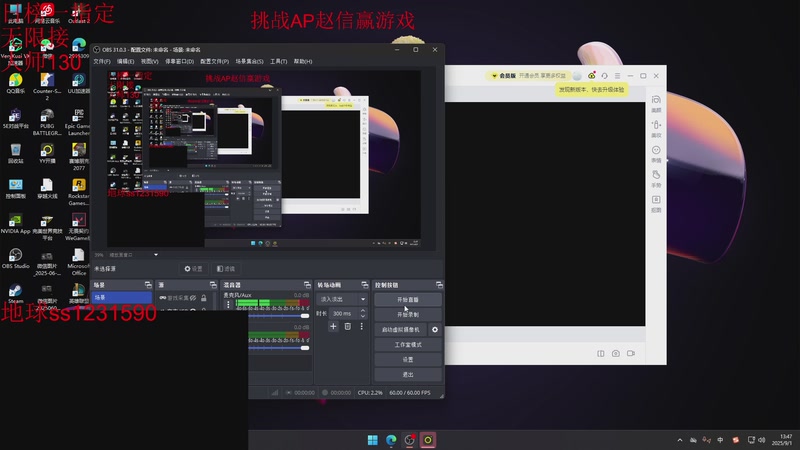
Task: Select the OBS Studio desktop icon
Action: click(x=15, y=259)
